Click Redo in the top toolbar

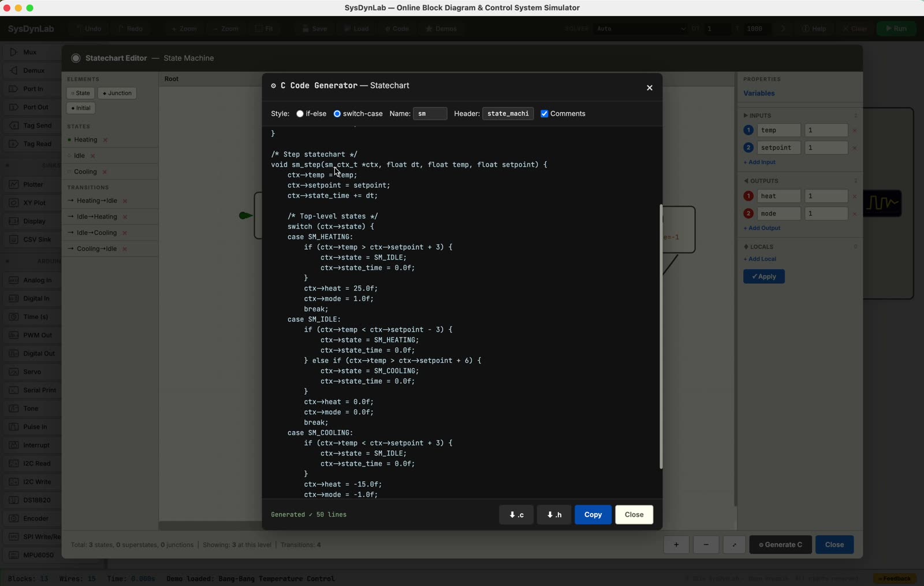[131, 29]
